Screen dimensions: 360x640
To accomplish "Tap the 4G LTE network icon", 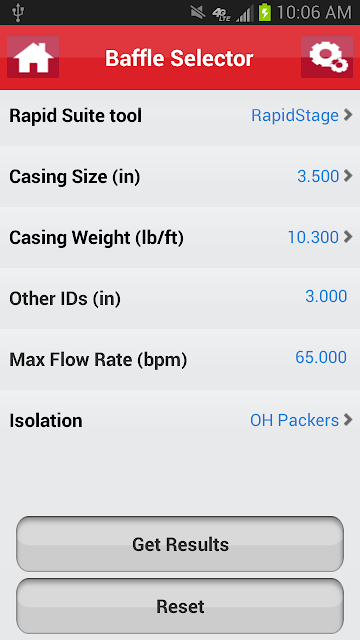I will pos(221,13).
